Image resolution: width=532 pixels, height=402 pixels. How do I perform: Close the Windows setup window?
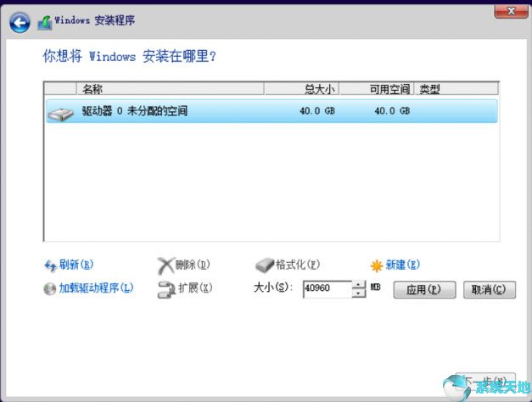pyautogui.click(x=511, y=11)
